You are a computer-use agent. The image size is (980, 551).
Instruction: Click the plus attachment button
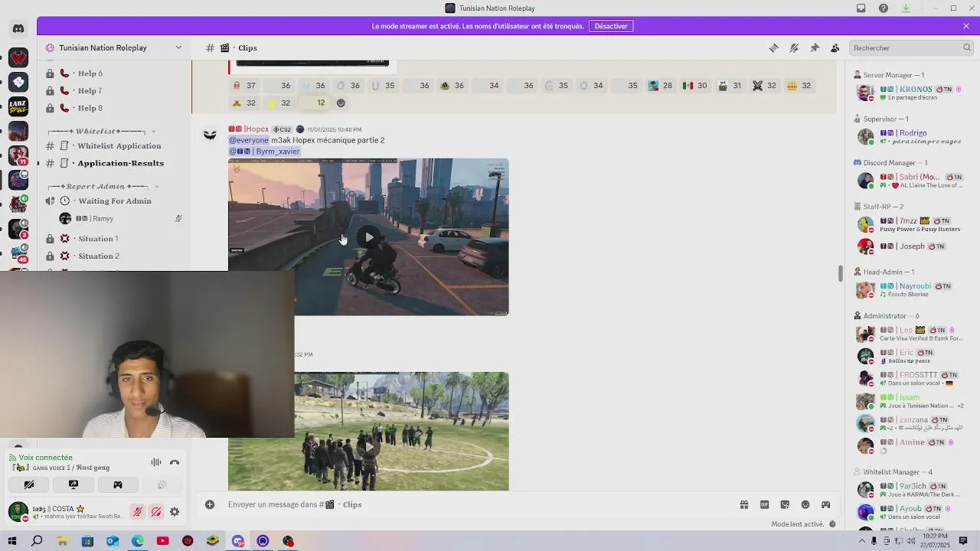point(210,504)
